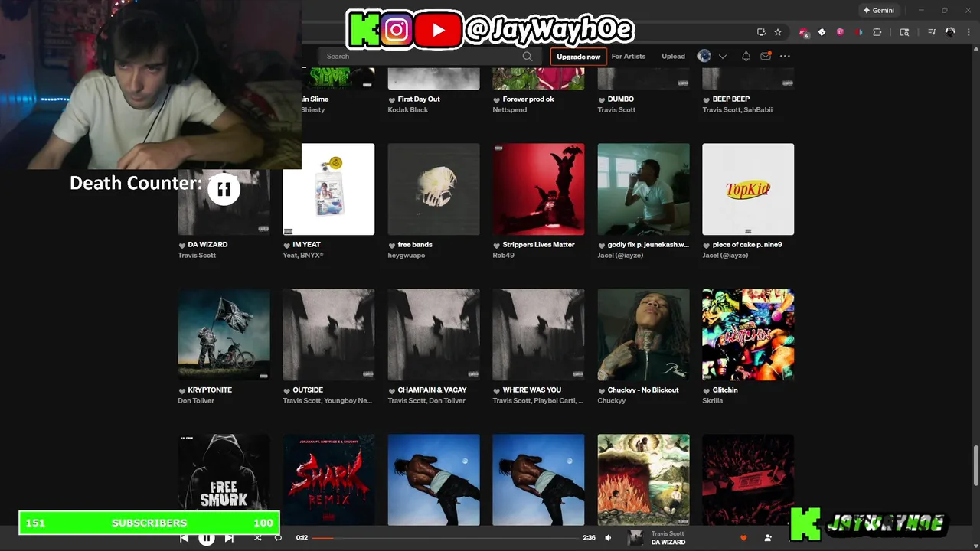Open the red ad blocker extension icon

(x=803, y=32)
